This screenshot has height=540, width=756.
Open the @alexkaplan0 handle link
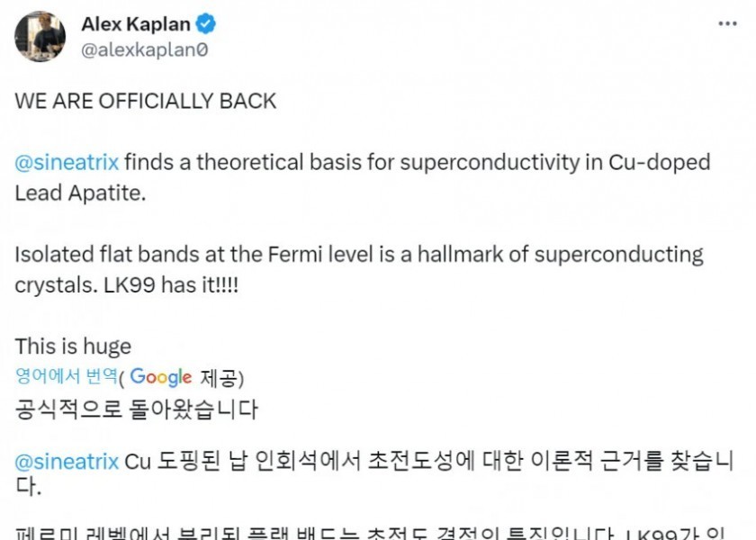pos(144,49)
